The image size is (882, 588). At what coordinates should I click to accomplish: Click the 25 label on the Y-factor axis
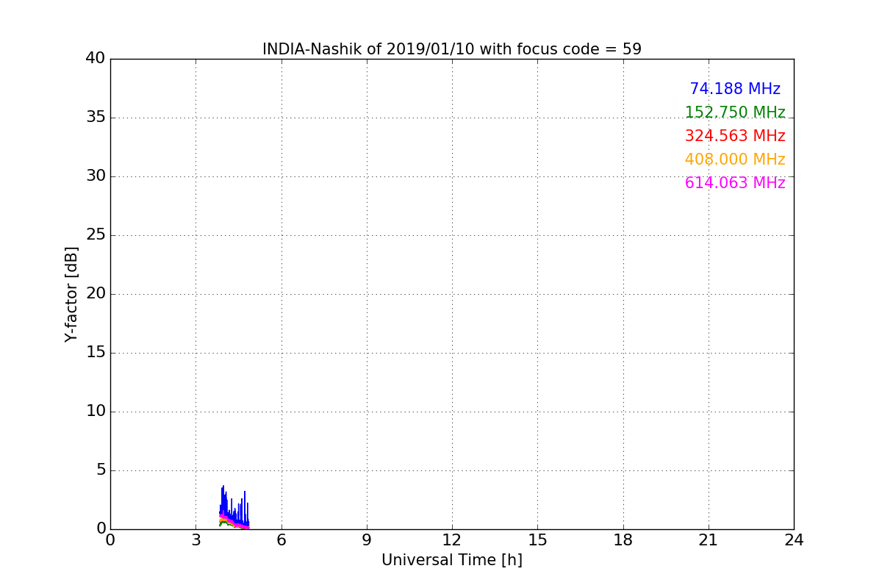[96, 235]
